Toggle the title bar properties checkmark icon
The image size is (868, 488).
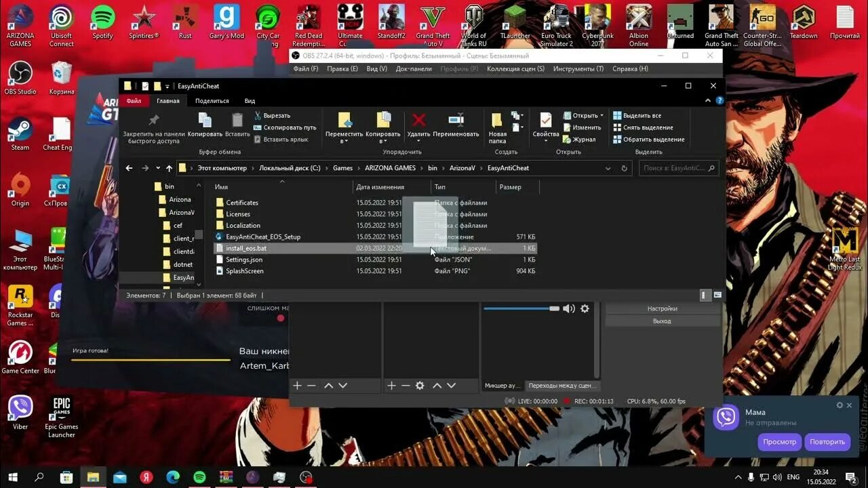click(x=144, y=86)
